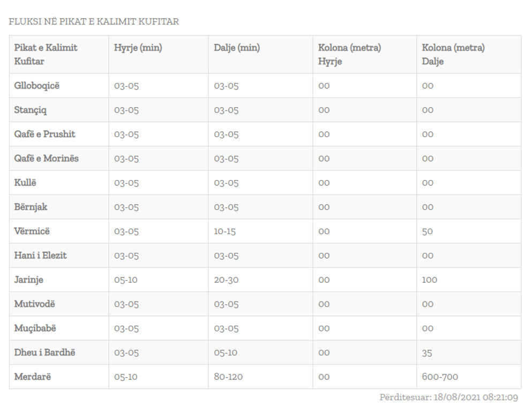
Task: Click the 80-120 exit wait time cell
Action: (228, 377)
